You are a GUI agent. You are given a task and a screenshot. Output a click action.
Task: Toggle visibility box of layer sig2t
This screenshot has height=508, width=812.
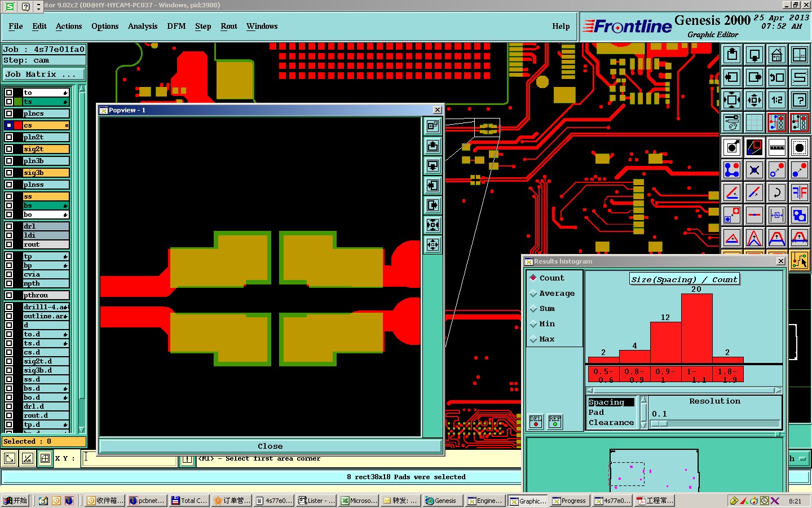coord(9,149)
